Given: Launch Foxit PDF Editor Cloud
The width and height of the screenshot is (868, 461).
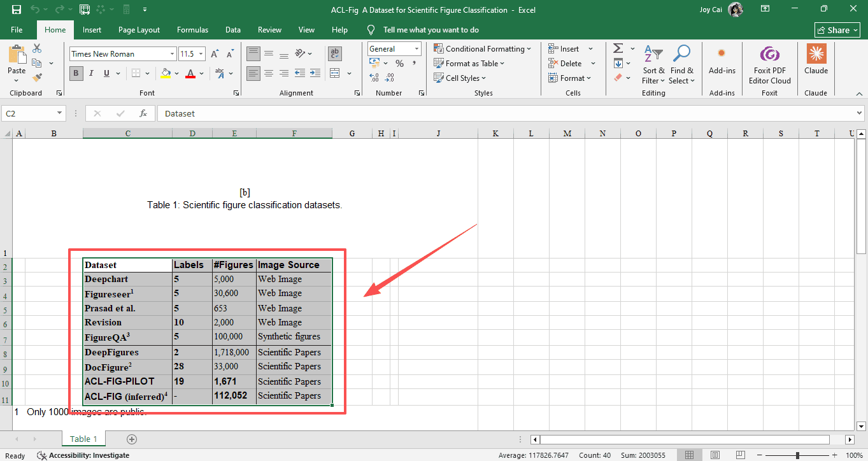Looking at the screenshot, I should (770, 65).
